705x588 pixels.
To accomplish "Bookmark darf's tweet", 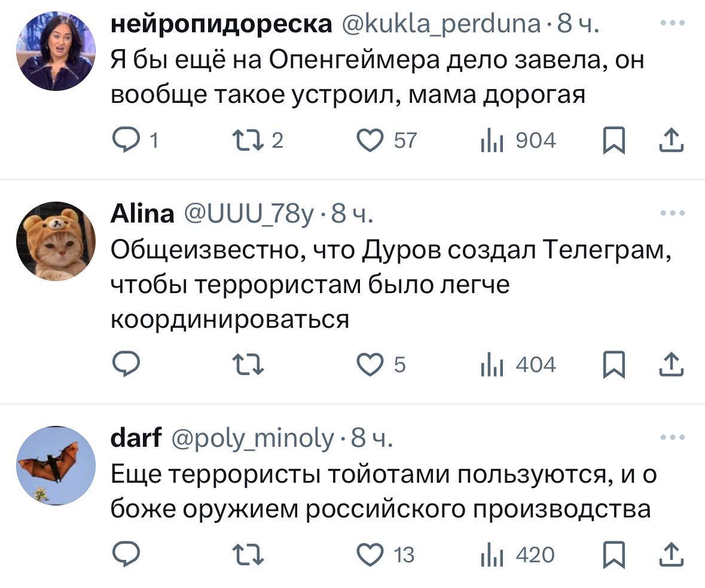I will (613, 556).
